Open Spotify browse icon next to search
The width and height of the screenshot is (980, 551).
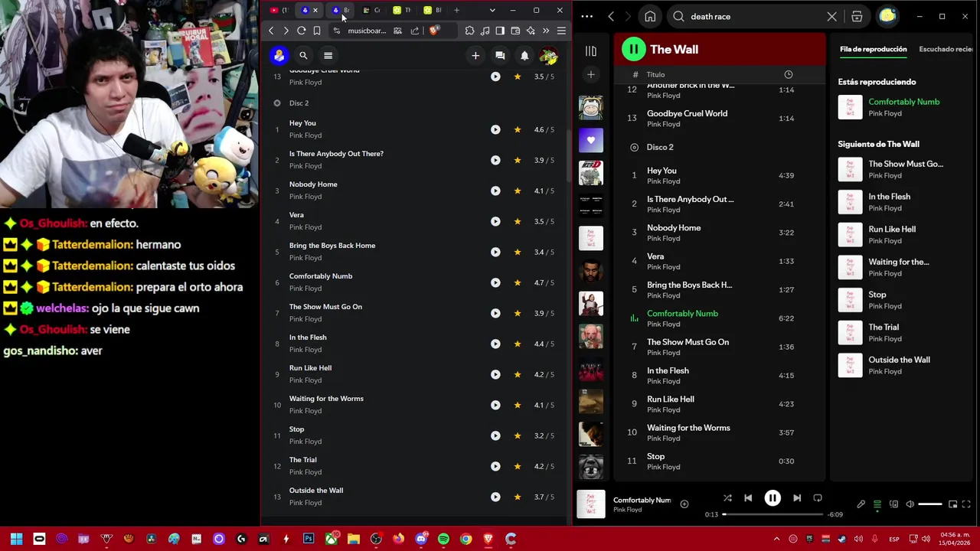coord(857,16)
